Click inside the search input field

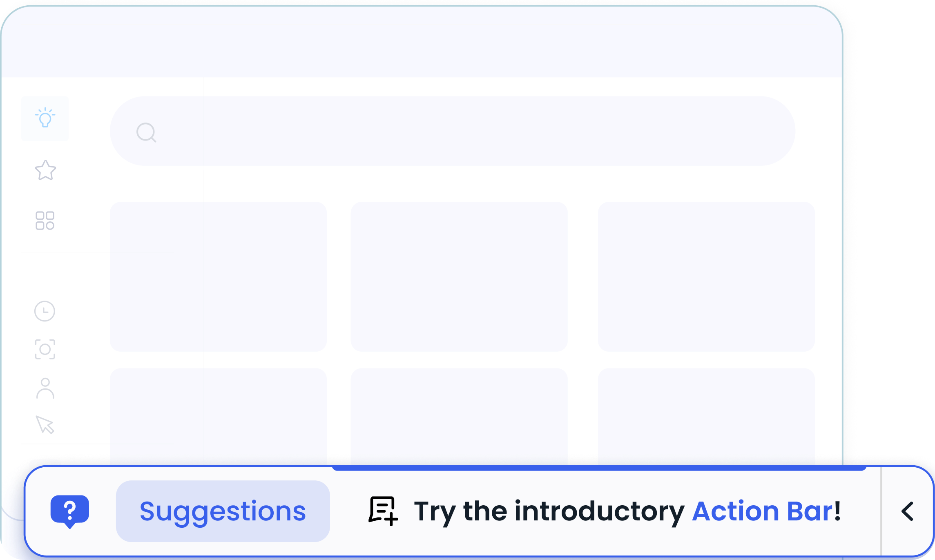coord(470,131)
